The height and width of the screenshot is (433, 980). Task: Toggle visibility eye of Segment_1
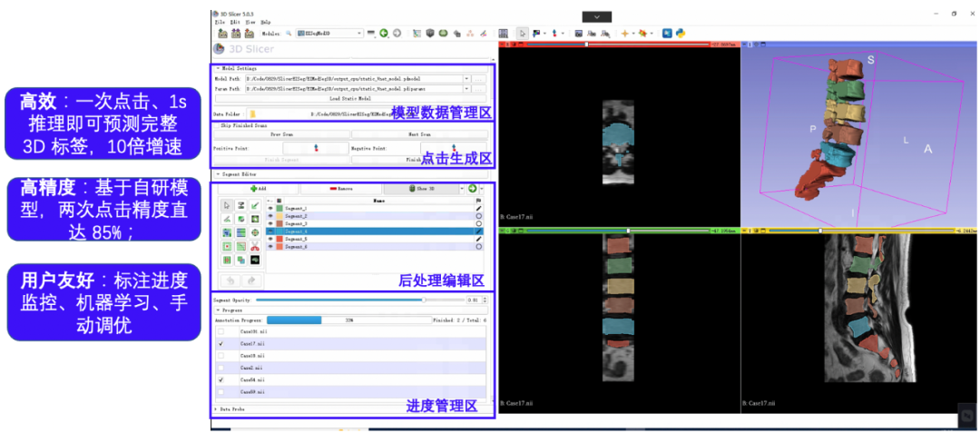click(x=270, y=208)
